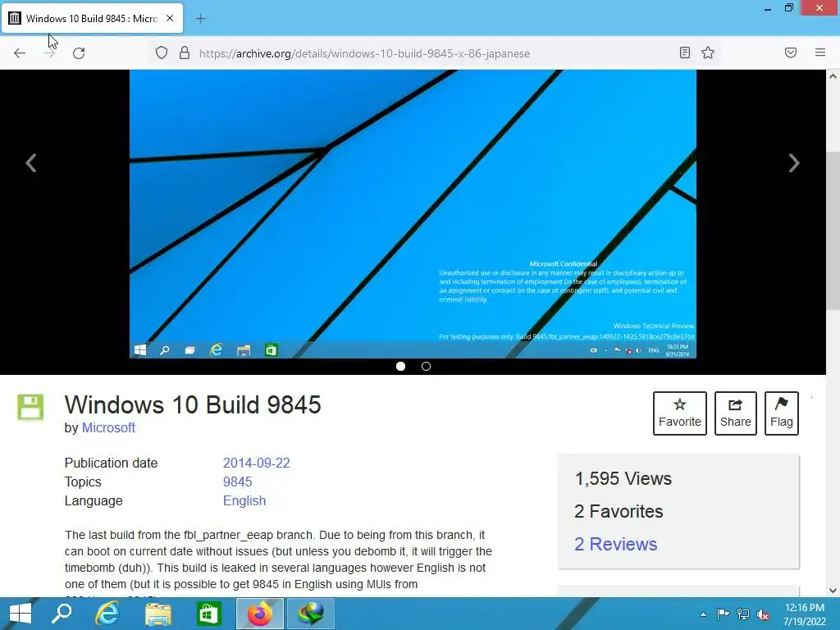Show hidden system tray icons
This screenshot has width=840, height=630.
click(x=703, y=614)
